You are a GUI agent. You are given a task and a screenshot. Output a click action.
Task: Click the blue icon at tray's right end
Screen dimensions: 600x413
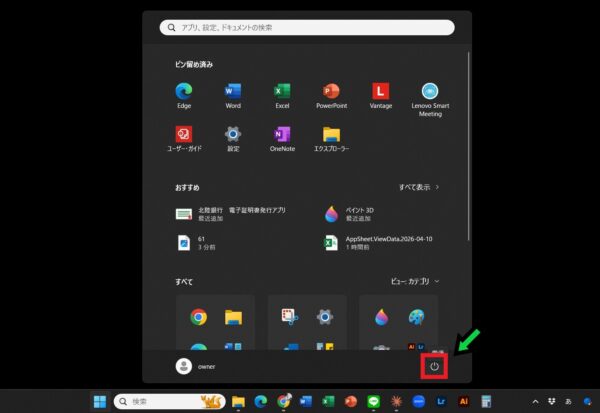coord(587,402)
